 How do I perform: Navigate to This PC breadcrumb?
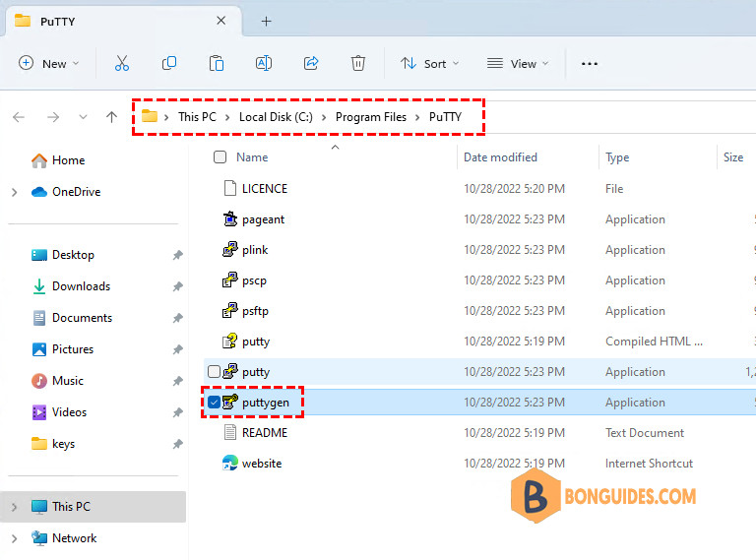click(197, 117)
